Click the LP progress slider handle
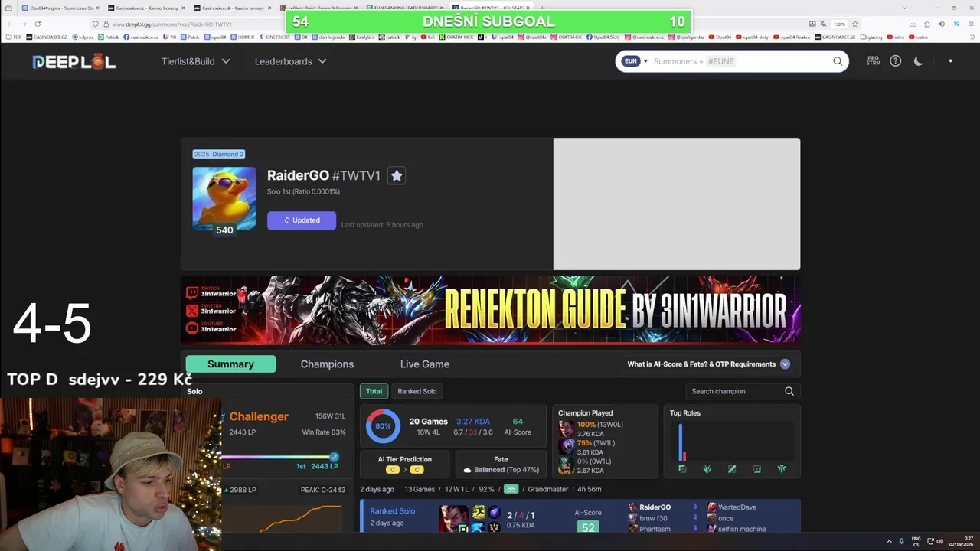Viewport: 980px width, 551px height. click(334, 457)
